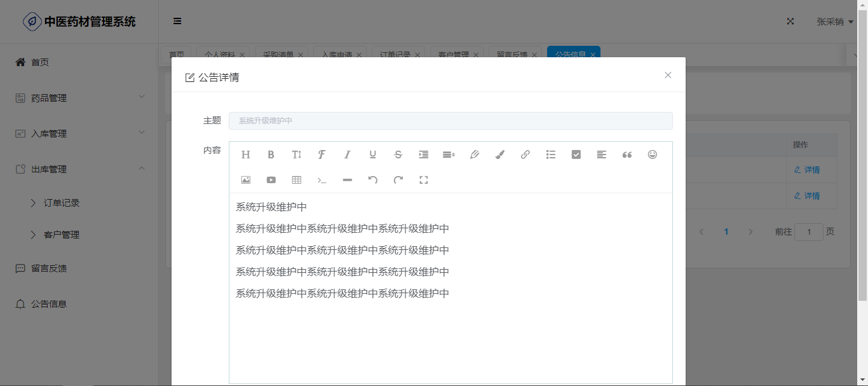Open the bullet list tool
The image size is (868, 386).
click(x=551, y=155)
